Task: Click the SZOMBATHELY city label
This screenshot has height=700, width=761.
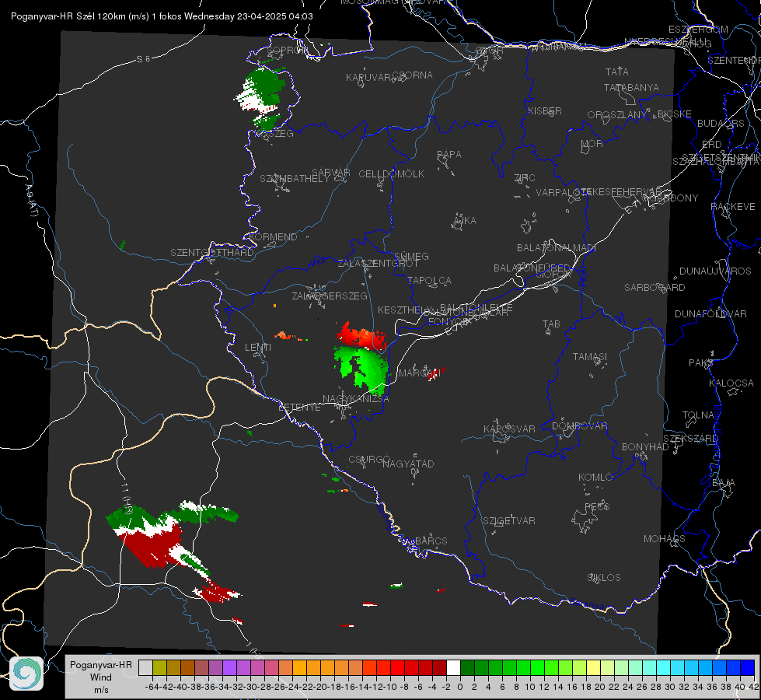Action: (295, 179)
